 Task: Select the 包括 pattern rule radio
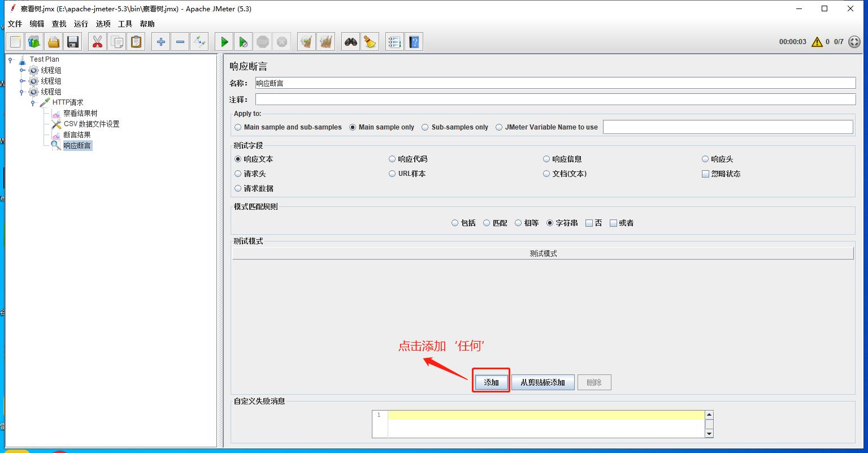coord(455,223)
